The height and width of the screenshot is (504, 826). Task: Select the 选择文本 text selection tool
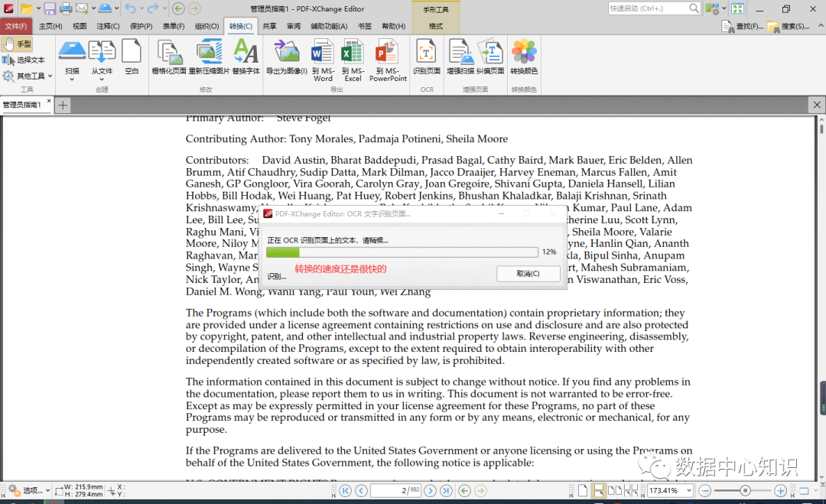click(x=24, y=60)
